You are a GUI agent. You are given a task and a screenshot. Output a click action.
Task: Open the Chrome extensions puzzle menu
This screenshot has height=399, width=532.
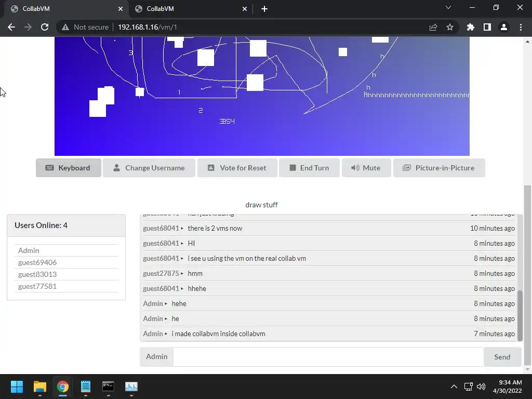(x=470, y=27)
